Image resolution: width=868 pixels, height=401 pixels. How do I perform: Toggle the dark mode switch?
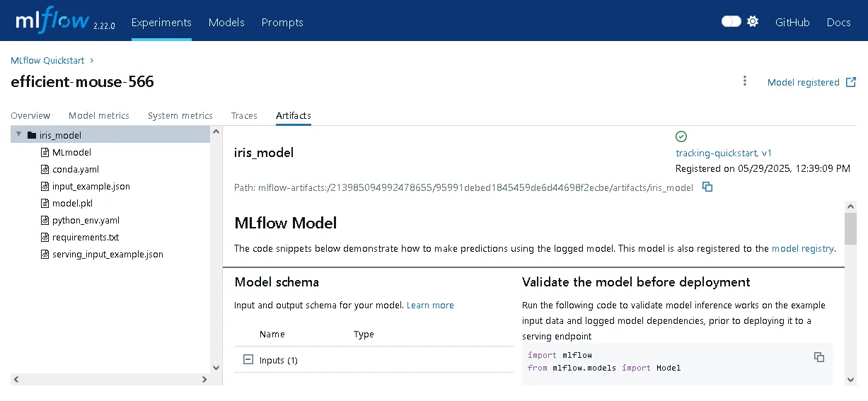pyautogui.click(x=731, y=22)
